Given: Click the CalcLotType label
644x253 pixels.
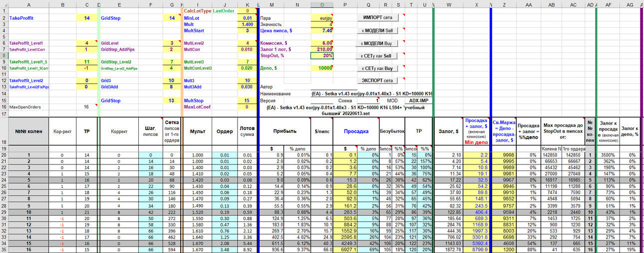Looking at the screenshot, I should (197, 10).
